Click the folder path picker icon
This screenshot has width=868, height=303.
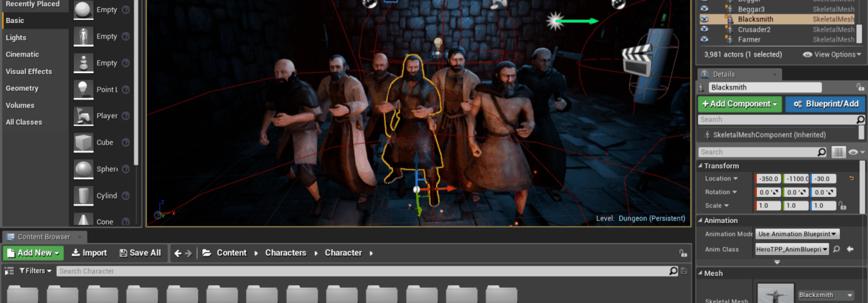click(x=207, y=253)
